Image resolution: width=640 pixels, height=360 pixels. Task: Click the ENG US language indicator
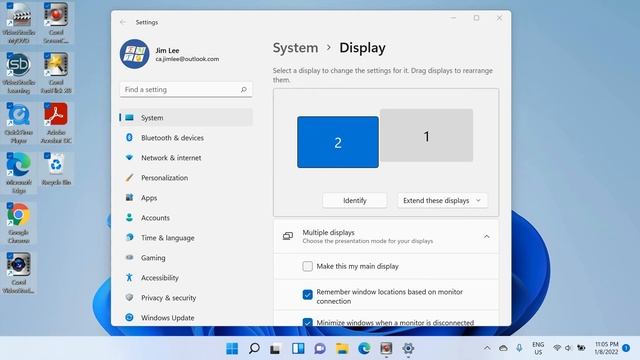point(538,348)
